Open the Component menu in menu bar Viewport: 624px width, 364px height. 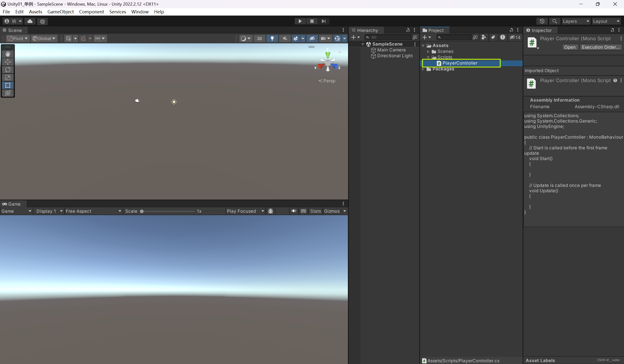(x=92, y=12)
